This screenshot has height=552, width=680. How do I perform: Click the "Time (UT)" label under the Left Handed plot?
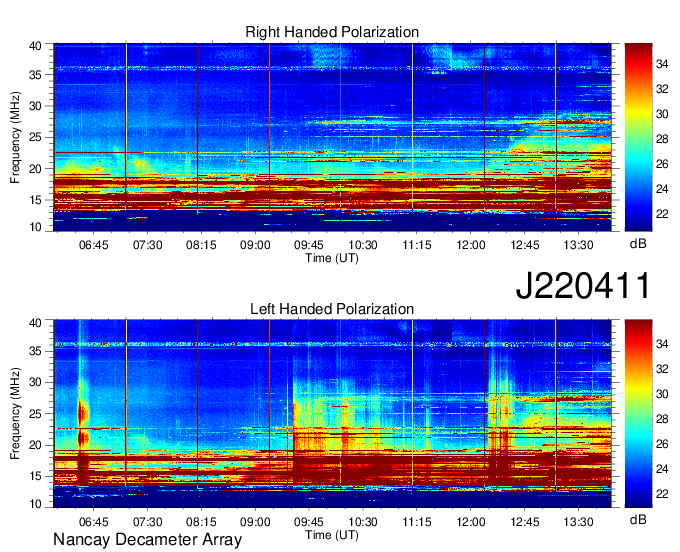pyautogui.click(x=332, y=535)
